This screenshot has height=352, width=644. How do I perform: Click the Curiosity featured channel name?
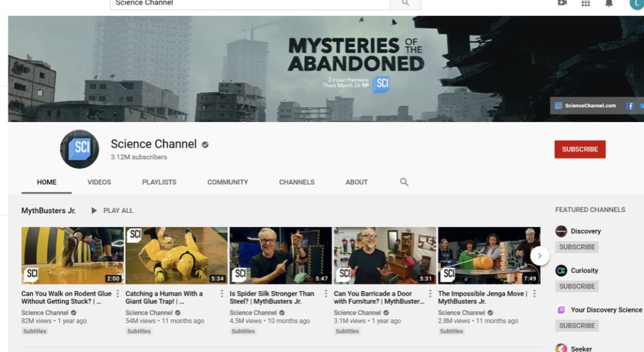pos(584,271)
